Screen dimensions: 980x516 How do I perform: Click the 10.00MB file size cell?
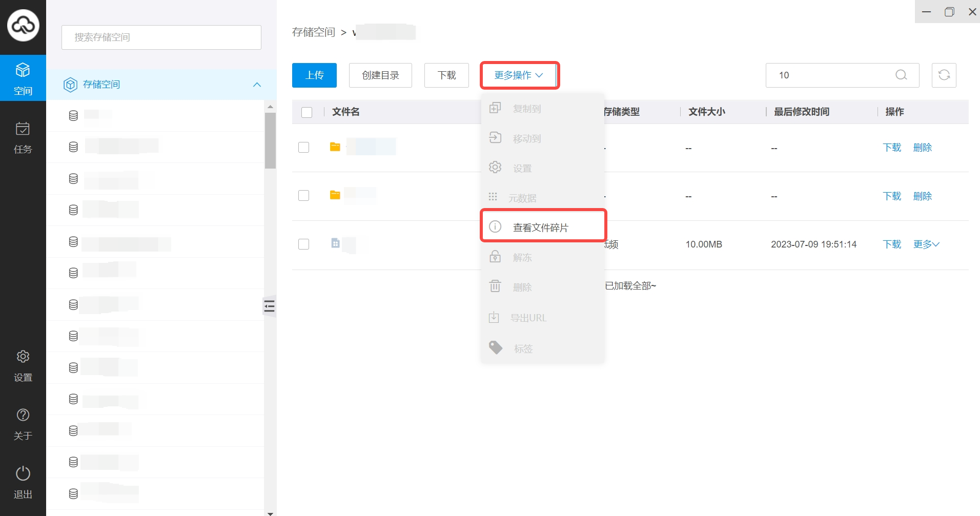click(x=704, y=244)
